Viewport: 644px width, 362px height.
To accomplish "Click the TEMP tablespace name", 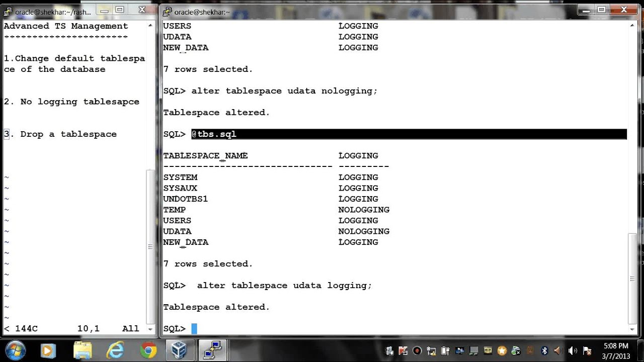I will tap(175, 210).
